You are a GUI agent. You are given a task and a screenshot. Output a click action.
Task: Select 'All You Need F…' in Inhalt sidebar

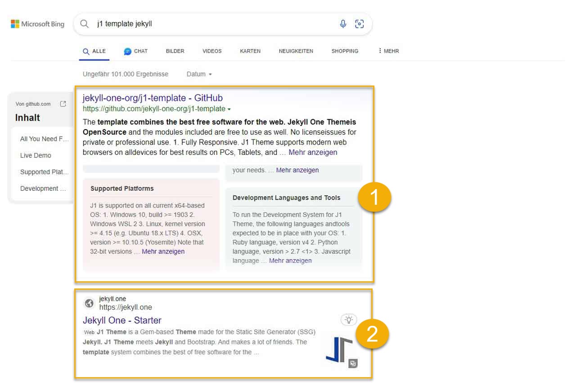click(45, 139)
